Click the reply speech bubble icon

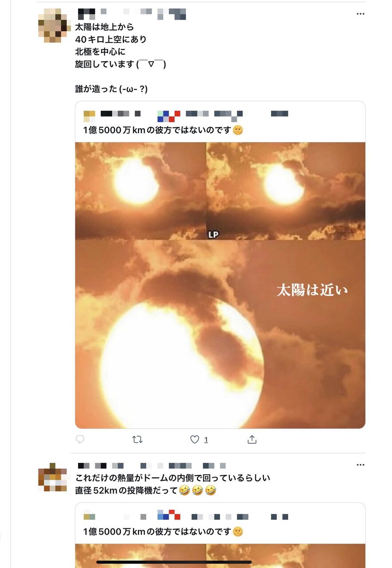coord(80,439)
